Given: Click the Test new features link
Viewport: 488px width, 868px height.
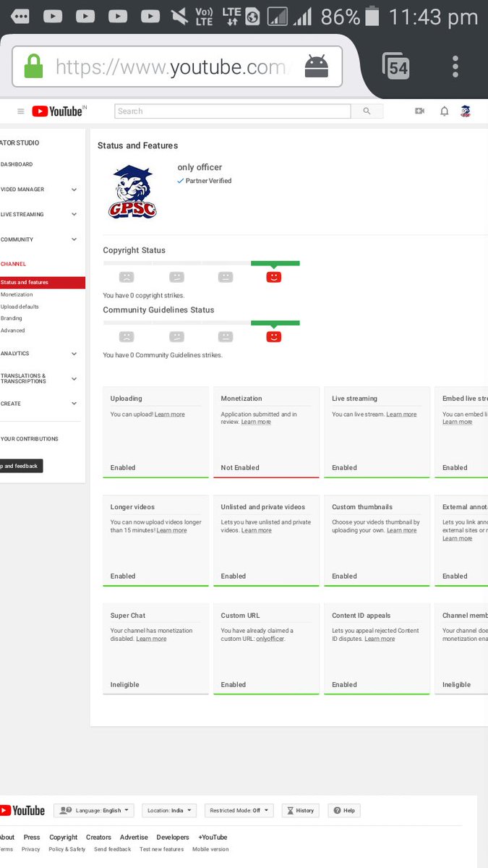Looking at the screenshot, I should pos(162,849).
